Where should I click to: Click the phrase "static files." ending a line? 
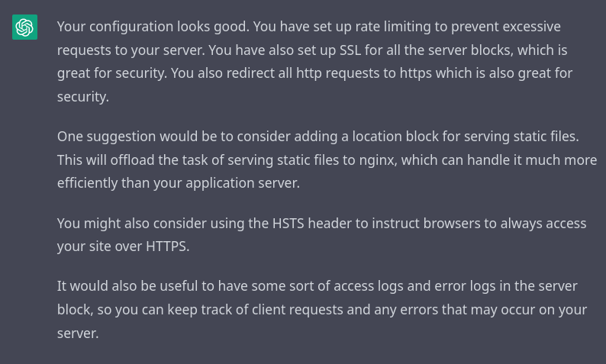pyautogui.click(x=546, y=137)
